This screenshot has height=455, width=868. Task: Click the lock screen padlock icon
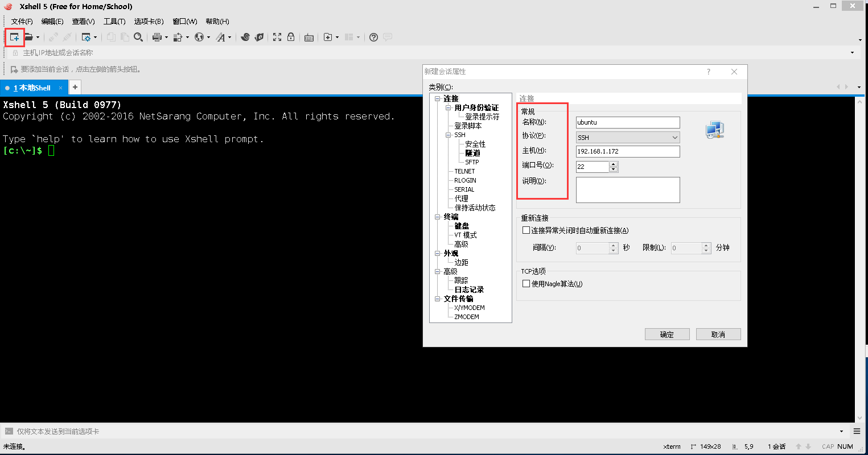point(291,38)
